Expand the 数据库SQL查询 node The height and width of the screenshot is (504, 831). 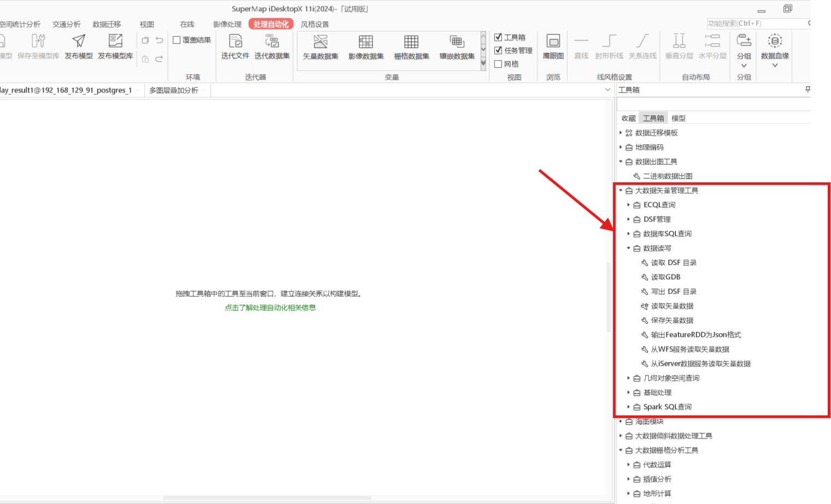629,234
